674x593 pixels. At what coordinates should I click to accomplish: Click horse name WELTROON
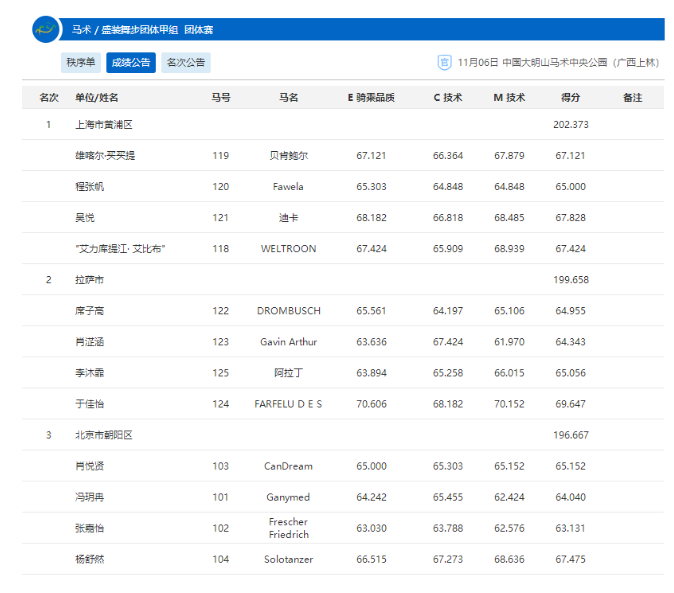coord(288,249)
